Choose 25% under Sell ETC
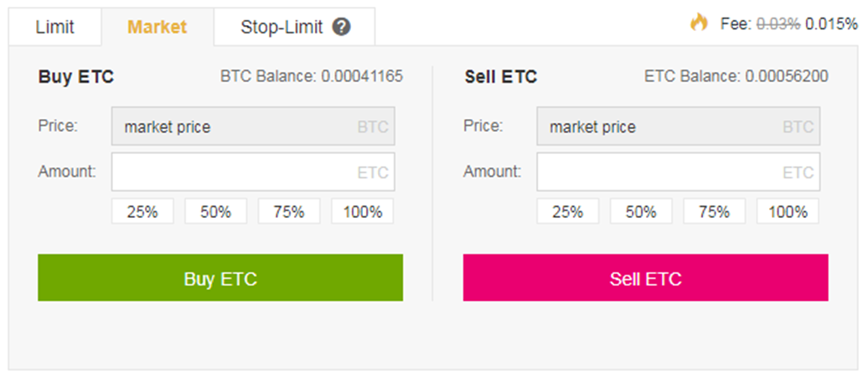 pyautogui.click(x=567, y=211)
